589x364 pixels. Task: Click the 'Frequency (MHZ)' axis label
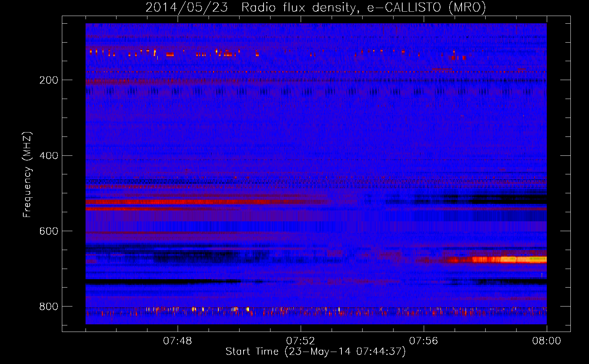[27, 175]
